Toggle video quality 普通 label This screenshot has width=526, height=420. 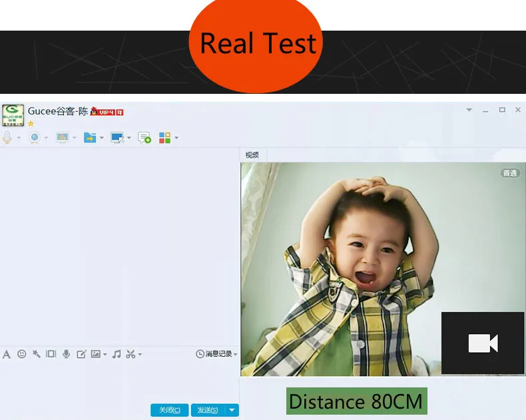510,173
